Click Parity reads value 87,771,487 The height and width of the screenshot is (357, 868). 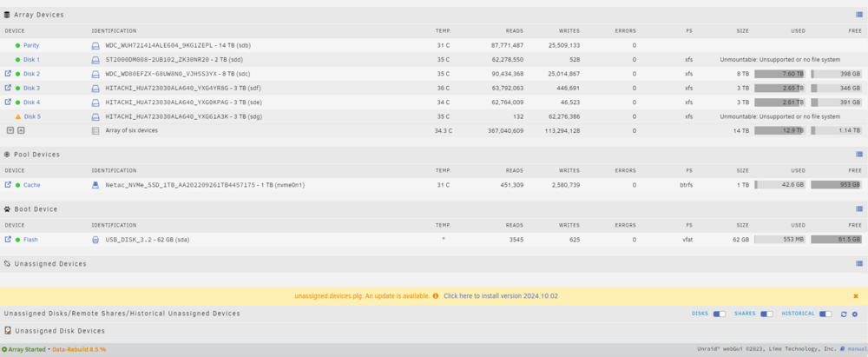(507, 45)
